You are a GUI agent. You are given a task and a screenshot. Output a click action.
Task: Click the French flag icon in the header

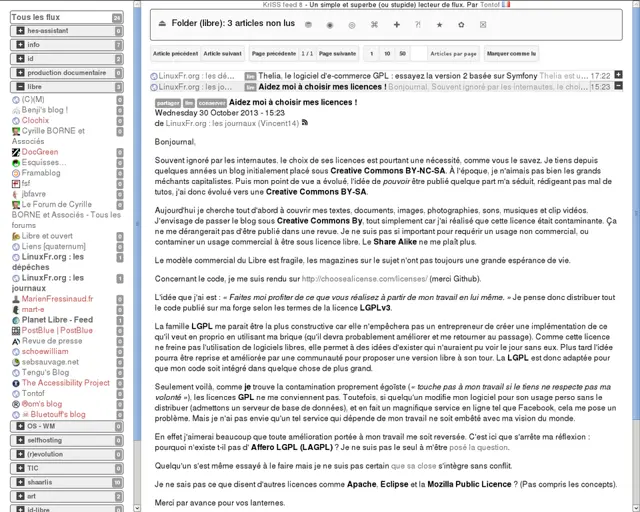[x=506, y=4]
